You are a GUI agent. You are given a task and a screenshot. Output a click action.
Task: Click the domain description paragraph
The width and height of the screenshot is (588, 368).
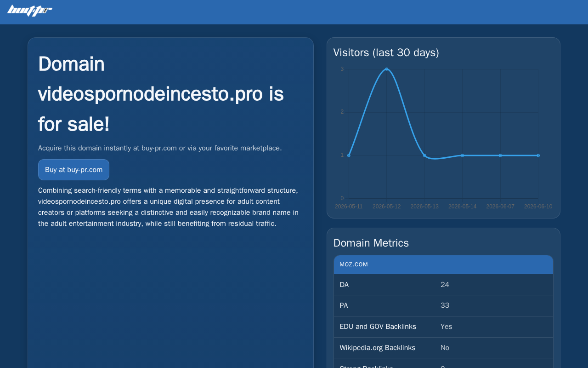click(169, 207)
